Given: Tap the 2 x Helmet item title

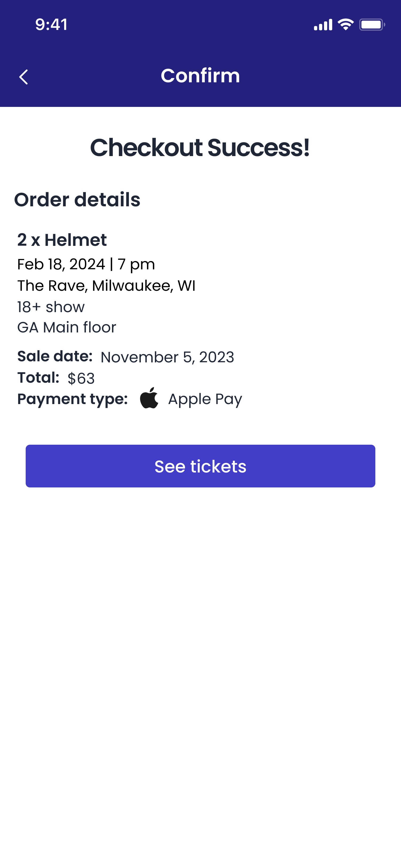Looking at the screenshot, I should 62,240.
